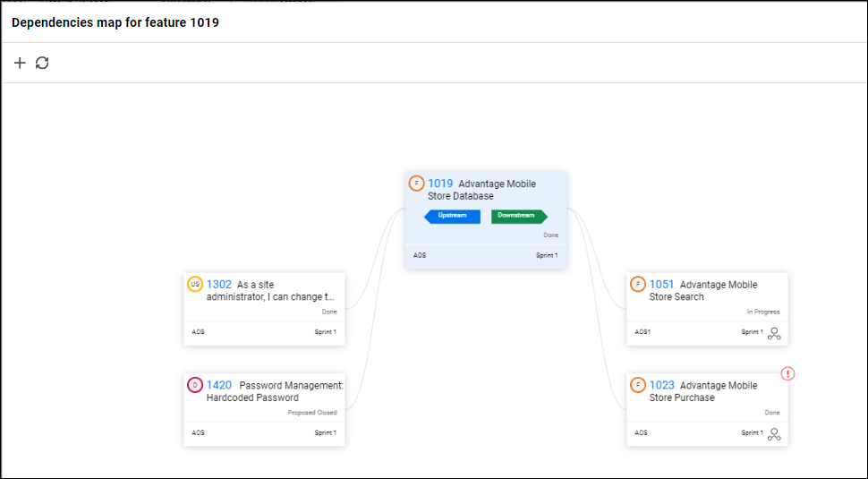The image size is (868, 479).
Task: Toggle the green Downstream arrow
Action: coord(519,216)
